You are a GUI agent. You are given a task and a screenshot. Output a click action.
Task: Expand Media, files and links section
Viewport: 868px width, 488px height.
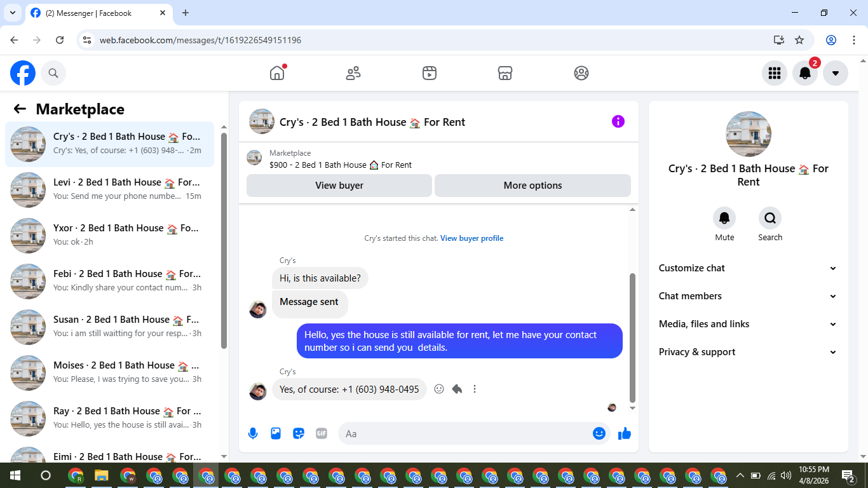tap(748, 324)
